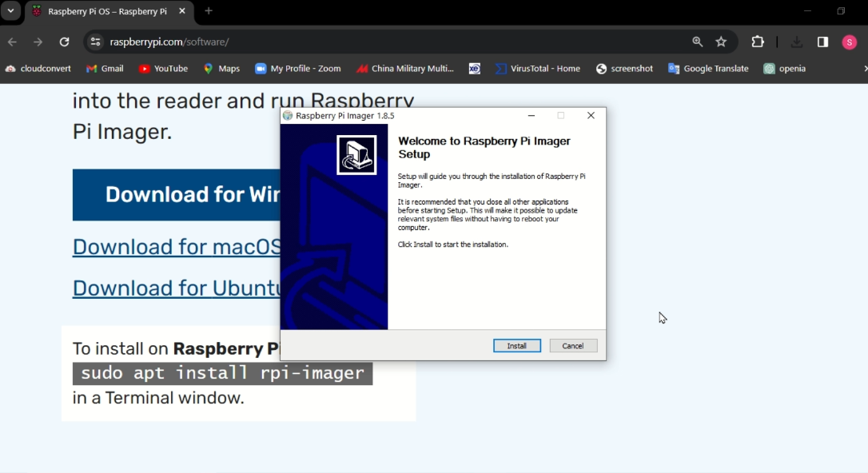Open the zoom magnifier icon in address bar
The width and height of the screenshot is (868, 473).
[x=698, y=42]
